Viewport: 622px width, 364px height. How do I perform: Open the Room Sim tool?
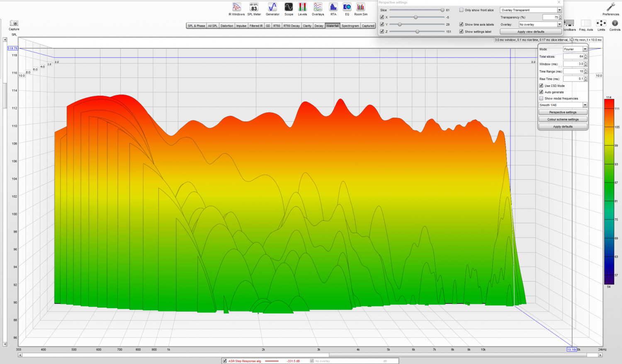pos(361,9)
